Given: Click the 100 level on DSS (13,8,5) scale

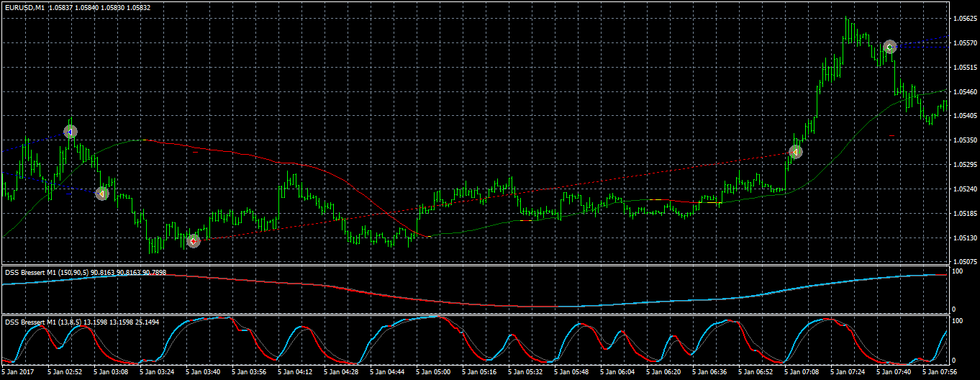Looking at the screenshot, I should [958, 320].
